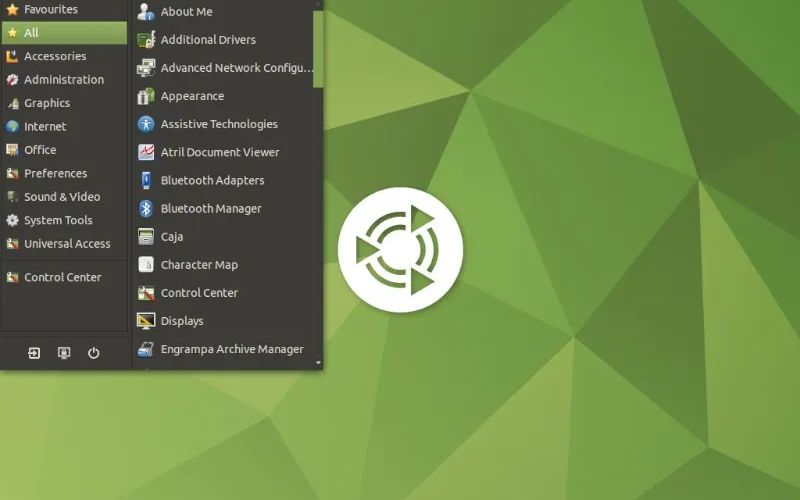Viewport: 800px width, 500px height.
Task: Click the applications list scrollbar thumb
Action: coord(318,48)
